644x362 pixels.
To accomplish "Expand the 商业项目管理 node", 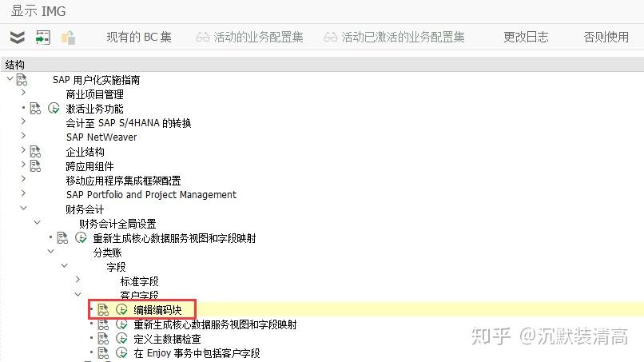I will (23, 93).
